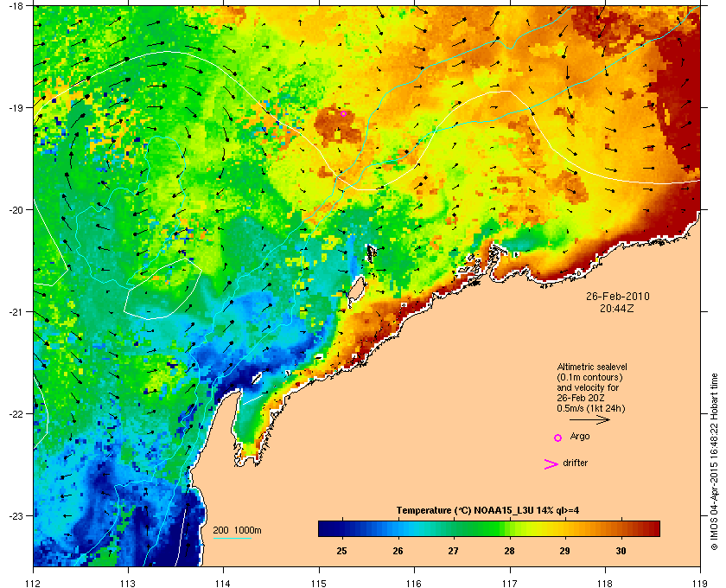Click latitude axis label -23
Image resolution: width=726 pixels, height=588 pixels.
[x=16, y=515]
